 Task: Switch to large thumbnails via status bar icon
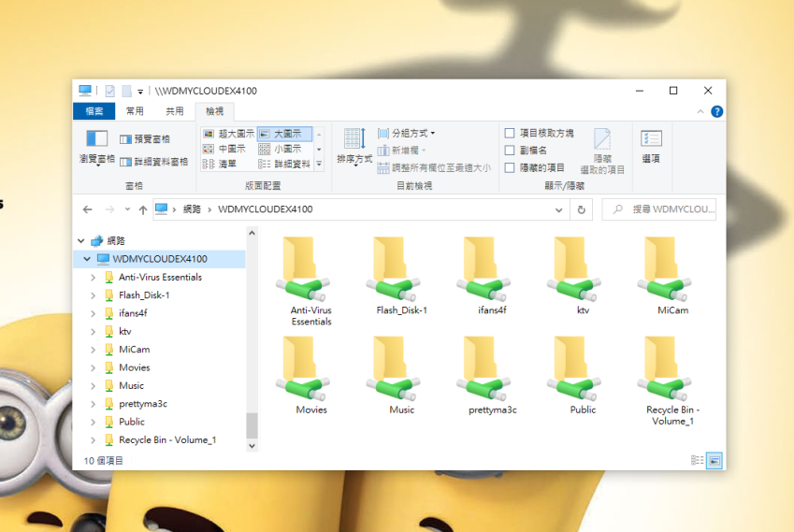pyautogui.click(x=714, y=461)
